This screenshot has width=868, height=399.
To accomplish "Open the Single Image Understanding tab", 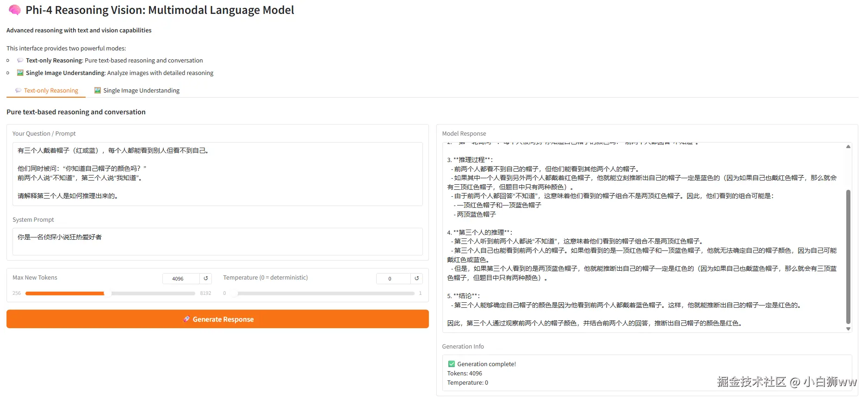I will (x=137, y=90).
